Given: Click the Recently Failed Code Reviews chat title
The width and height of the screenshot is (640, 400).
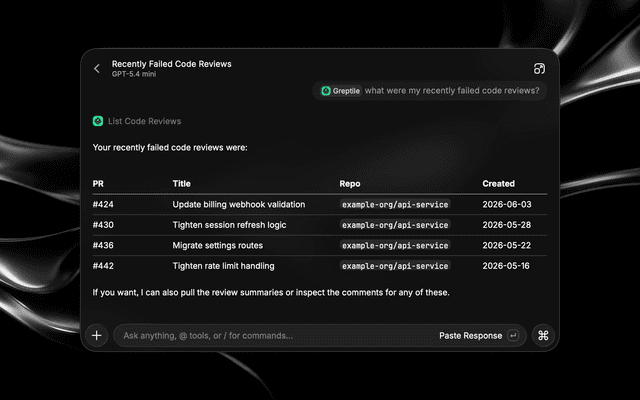Looking at the screenshot, I should point(171,64).
